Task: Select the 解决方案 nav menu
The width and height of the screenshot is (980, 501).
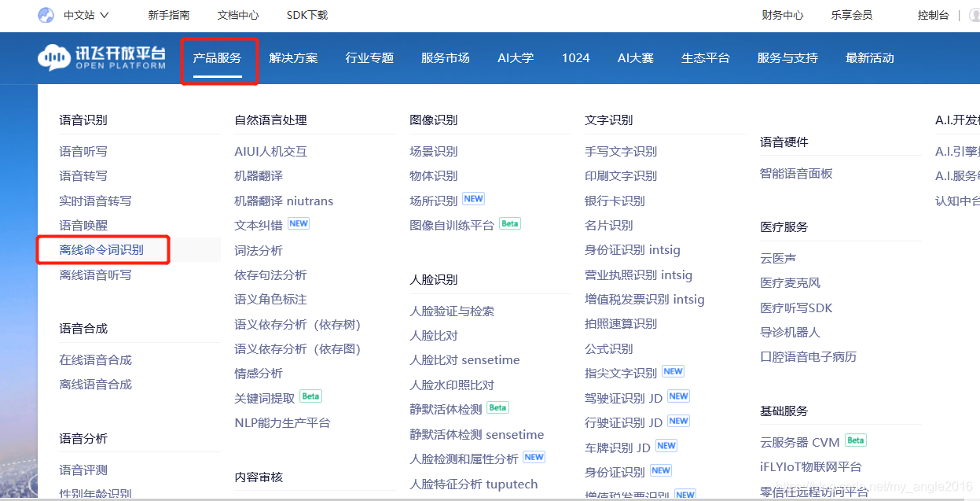Action: 294,57
